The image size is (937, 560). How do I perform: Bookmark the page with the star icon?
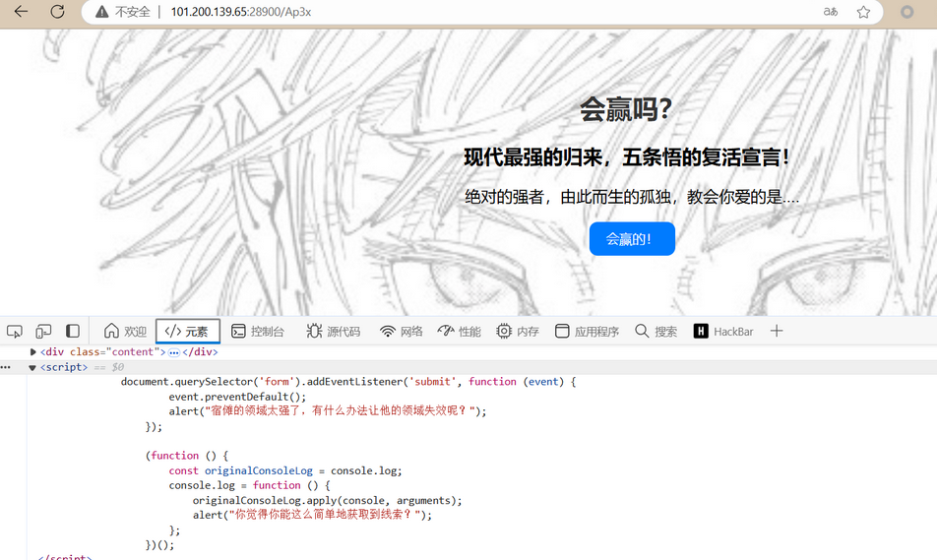pyautogui.click(x=863, y=12)
